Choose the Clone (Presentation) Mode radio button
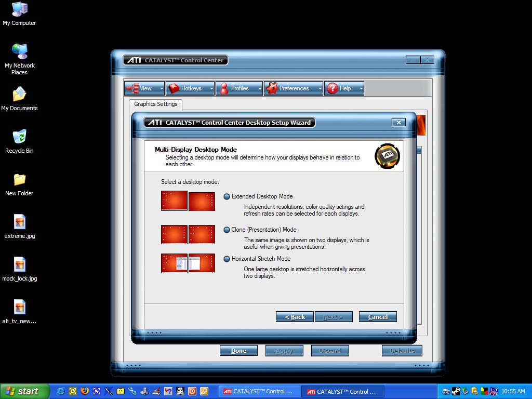The height and width of the screenshot is (399, 532). click(x=227, y=230)
